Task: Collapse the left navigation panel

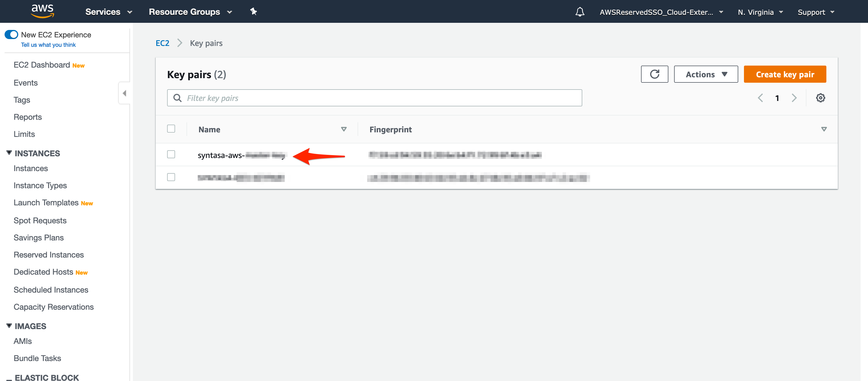Action: 124,93
